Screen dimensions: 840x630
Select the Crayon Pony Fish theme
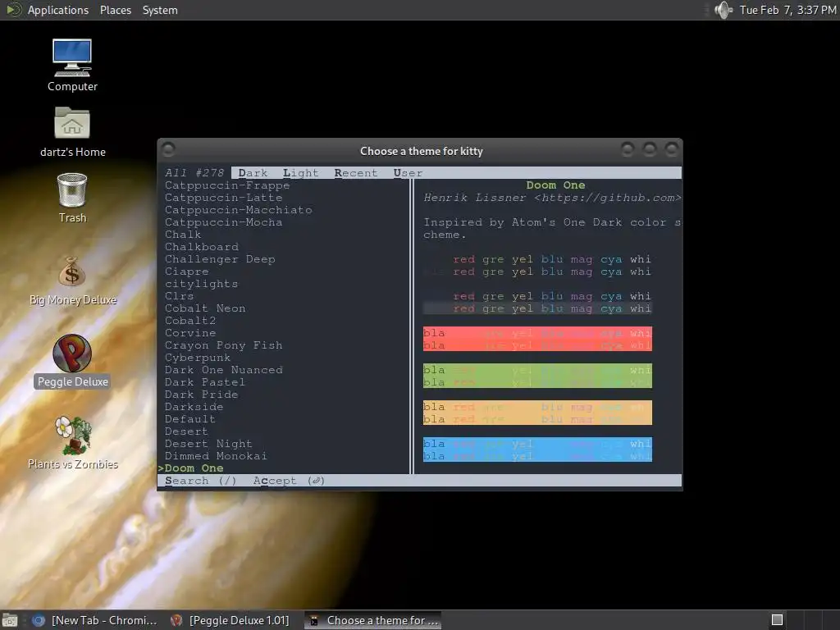(223, 345)
